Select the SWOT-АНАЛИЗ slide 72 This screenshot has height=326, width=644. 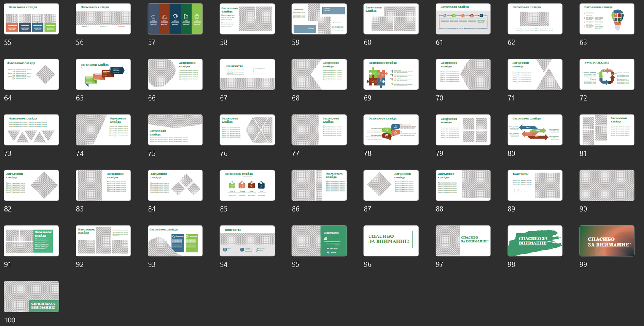point(607,74)
